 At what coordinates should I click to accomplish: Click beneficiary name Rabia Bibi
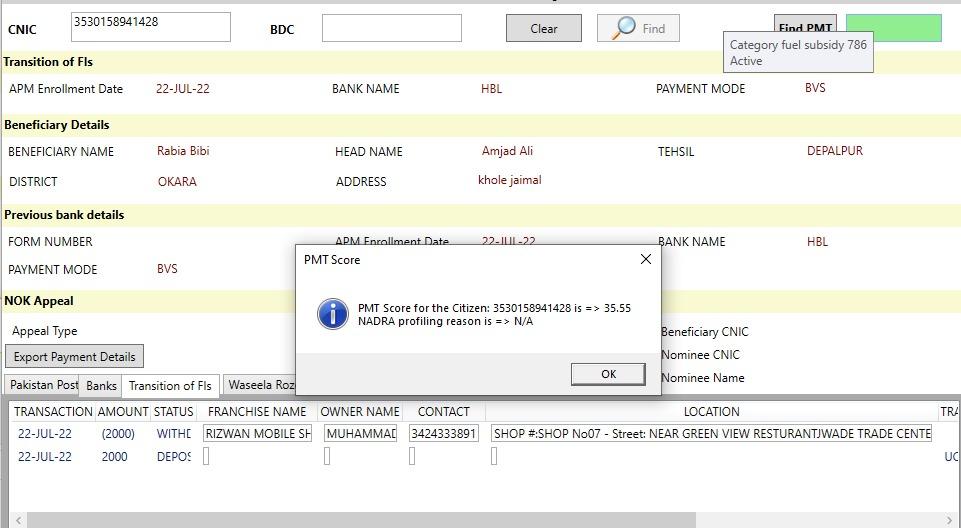[183, 151]
